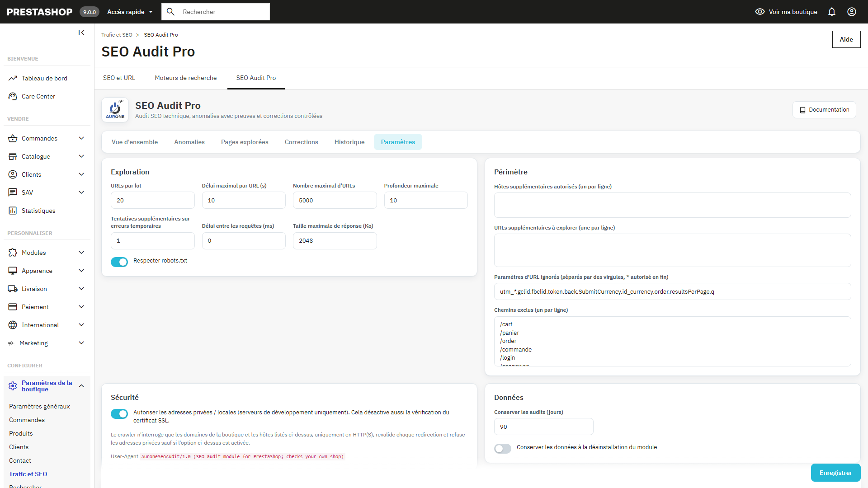Click the Commandes basket icon

13,138
